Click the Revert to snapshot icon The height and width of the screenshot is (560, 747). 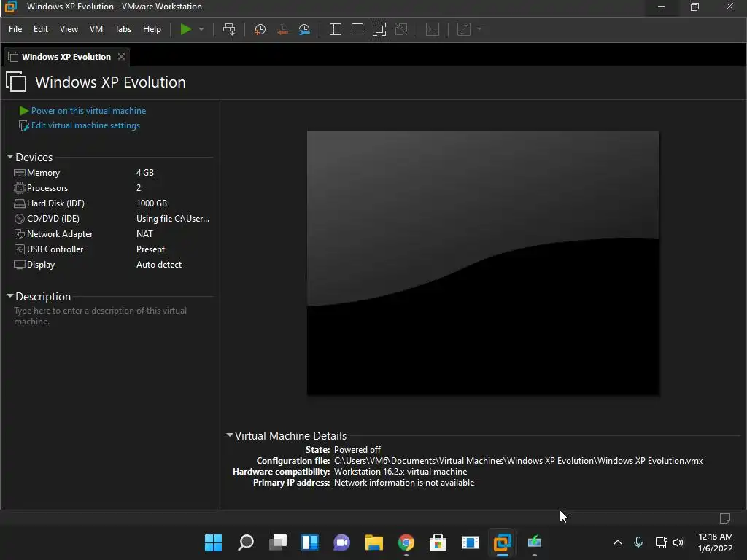click(282, 29)
